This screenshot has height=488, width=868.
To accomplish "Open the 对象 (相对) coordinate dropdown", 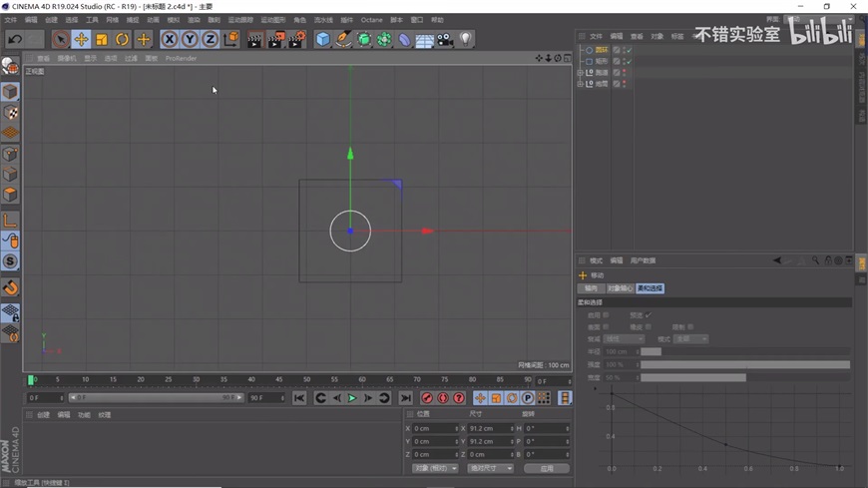I will point(435,468).
